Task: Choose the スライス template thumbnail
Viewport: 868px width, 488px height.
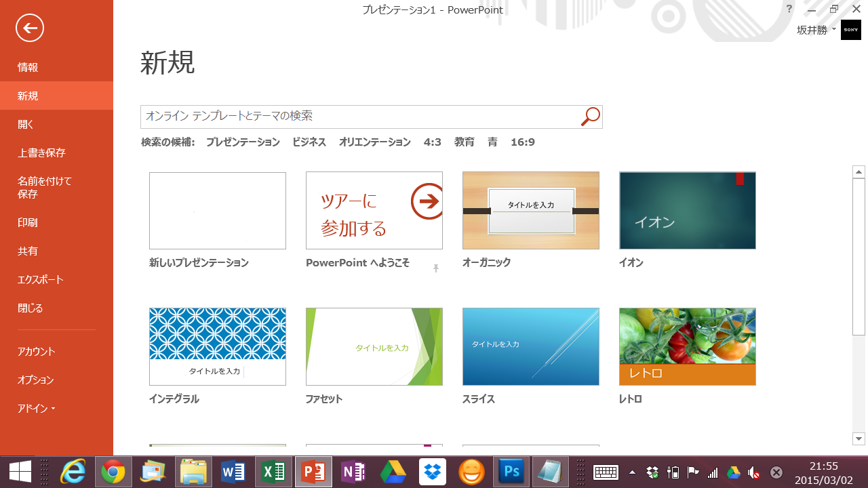Action: tap(531, 347)
